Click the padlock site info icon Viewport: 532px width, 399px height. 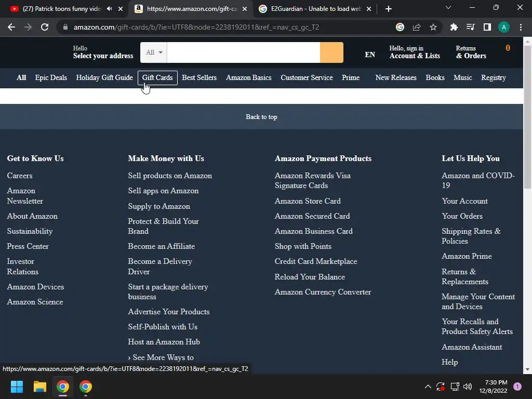point(65,27)
